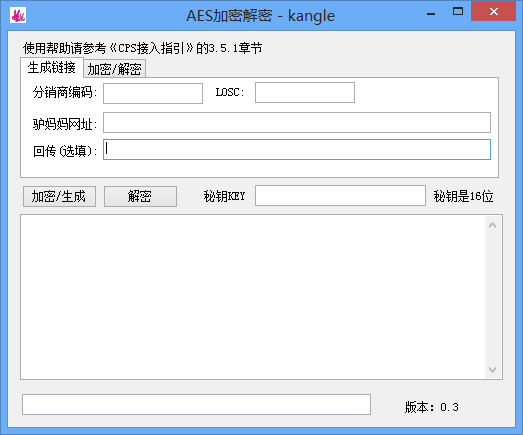This screenshot has width=523, height=435.
Task: Click inside the large output text area
Action: pos(253,297)
